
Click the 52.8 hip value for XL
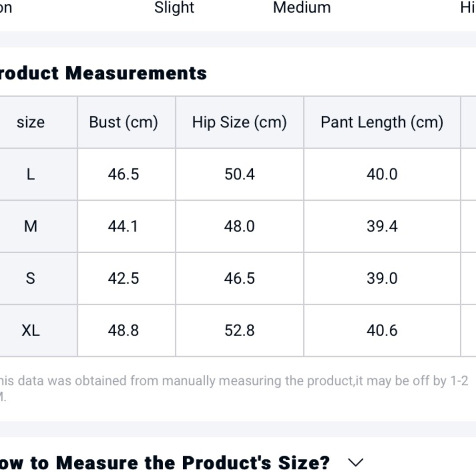point(239,330)
